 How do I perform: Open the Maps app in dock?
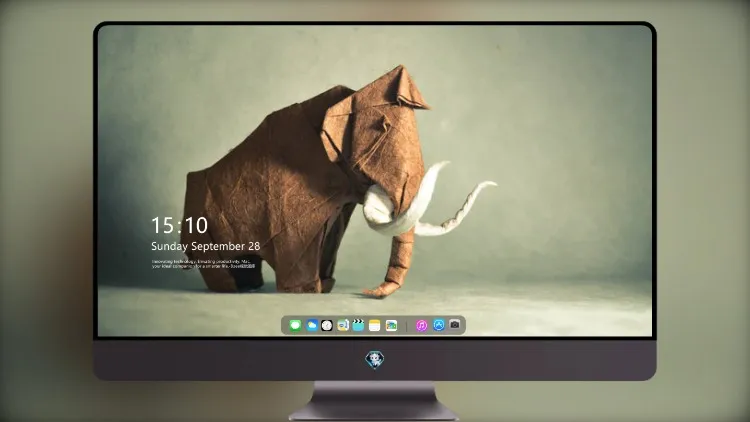(343, 326)
